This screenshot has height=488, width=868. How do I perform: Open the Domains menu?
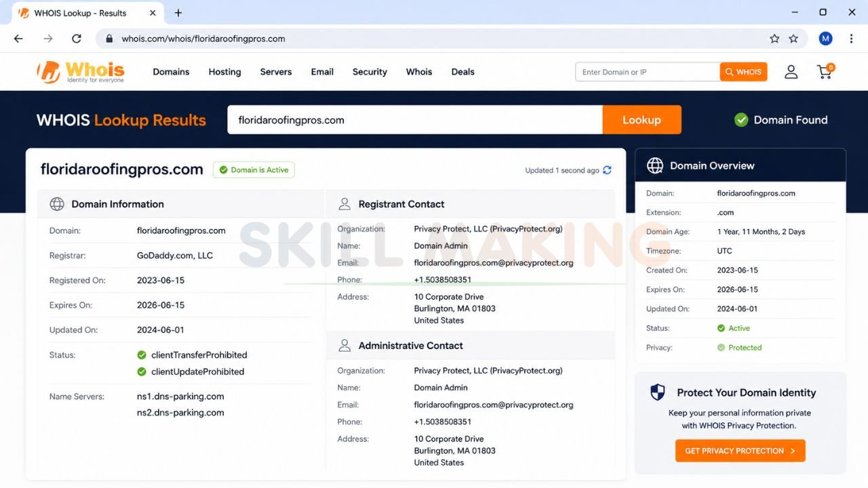coord(171,72)
